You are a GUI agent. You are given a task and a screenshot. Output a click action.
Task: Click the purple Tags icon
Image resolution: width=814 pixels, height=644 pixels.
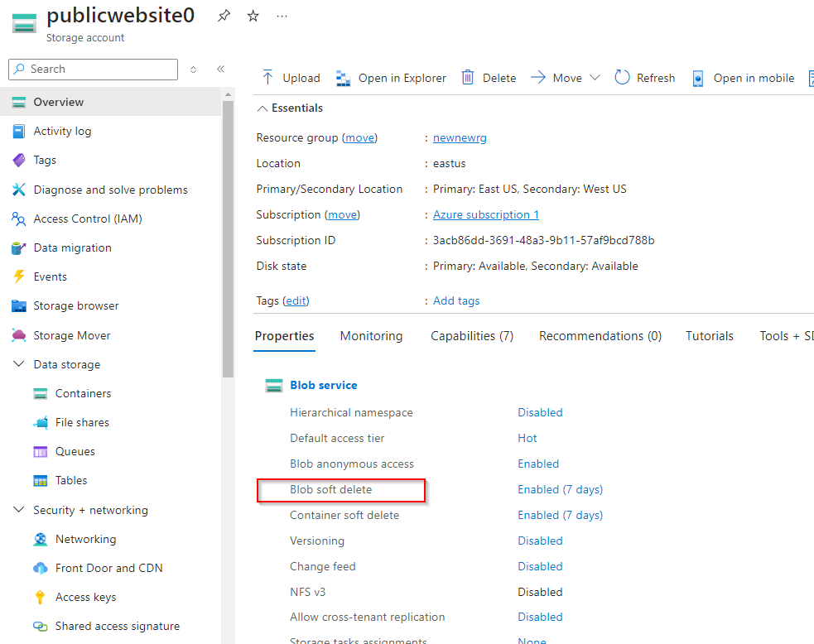click(19, 161)
